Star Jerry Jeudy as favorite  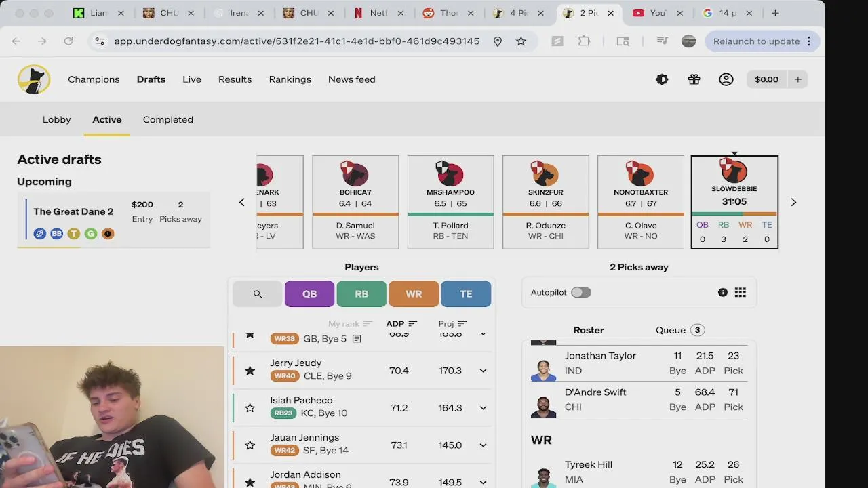[x=250, y=371]
